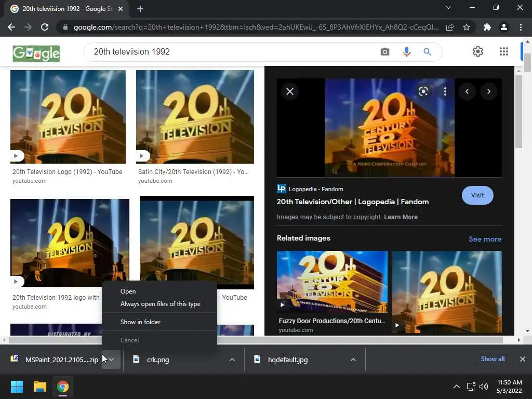
Task: Click preview panel vertical scrollbar
Action: click(518, 112)
